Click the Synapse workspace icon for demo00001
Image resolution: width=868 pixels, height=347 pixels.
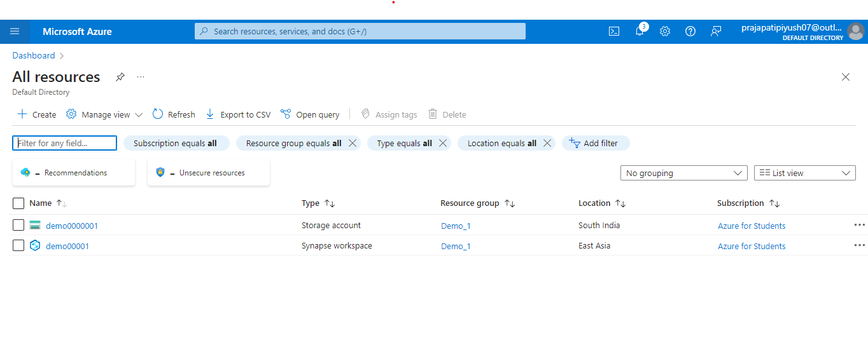[35, 245]
